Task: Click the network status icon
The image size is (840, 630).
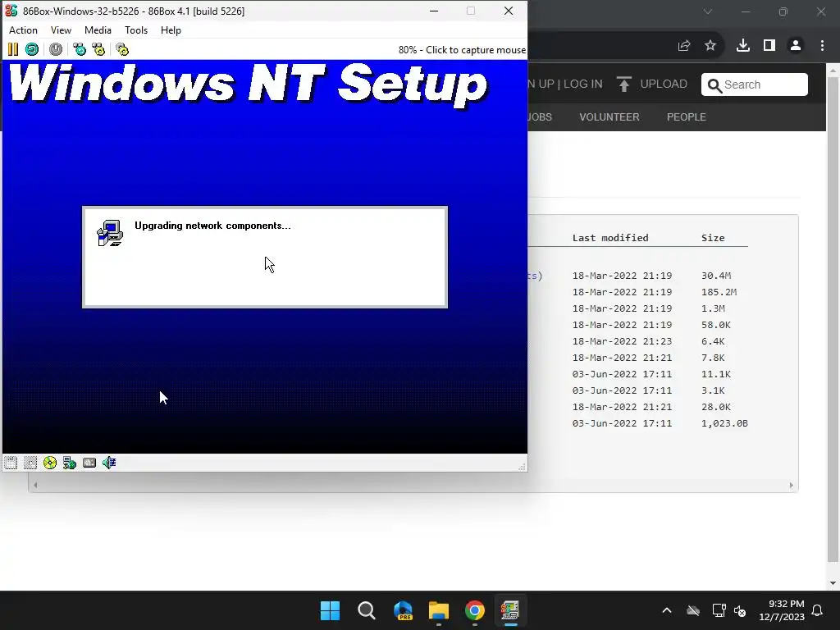Action: click(x=70, y=463)
